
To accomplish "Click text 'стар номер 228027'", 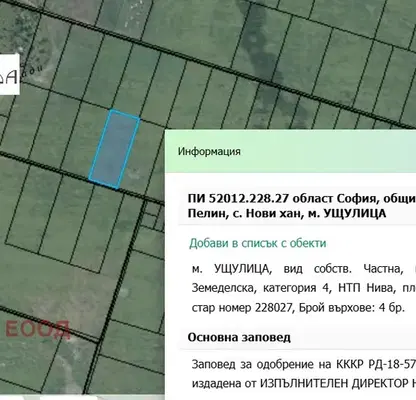I will pyautogui.click(x=242, y=308).
